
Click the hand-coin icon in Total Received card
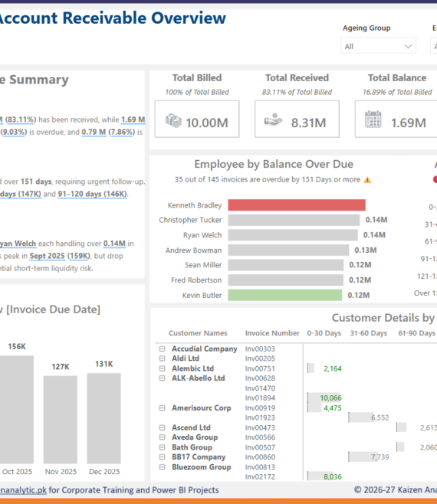(x=273, y=120)
